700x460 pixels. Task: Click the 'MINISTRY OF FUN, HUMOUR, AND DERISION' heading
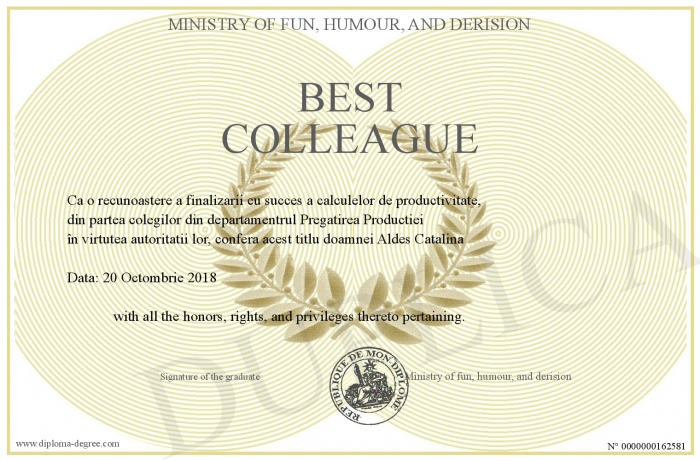[349, 24]
